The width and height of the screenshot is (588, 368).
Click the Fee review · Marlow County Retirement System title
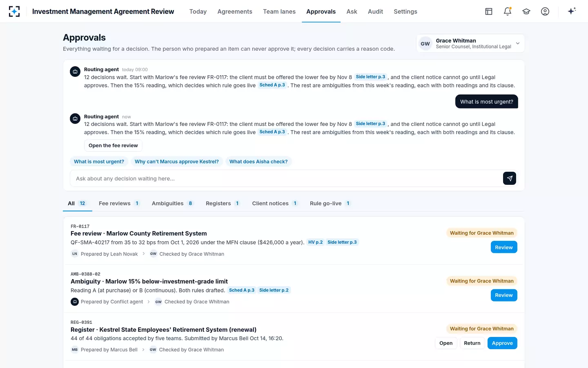tap(139, 233)
